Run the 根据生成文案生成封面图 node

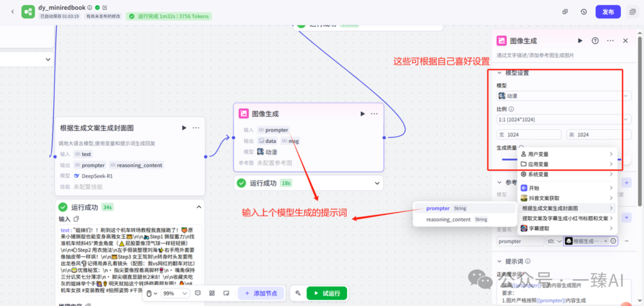(184, 128)
